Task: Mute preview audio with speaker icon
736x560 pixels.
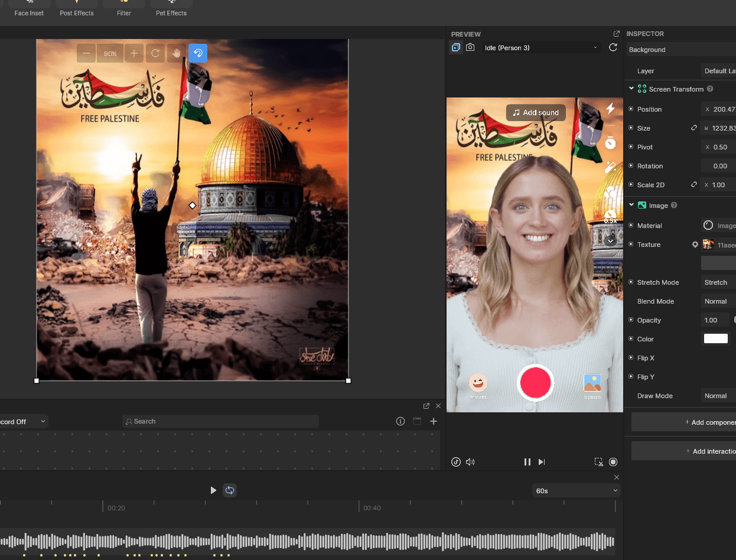Action: pyautogui.click(x=470, y=462)
